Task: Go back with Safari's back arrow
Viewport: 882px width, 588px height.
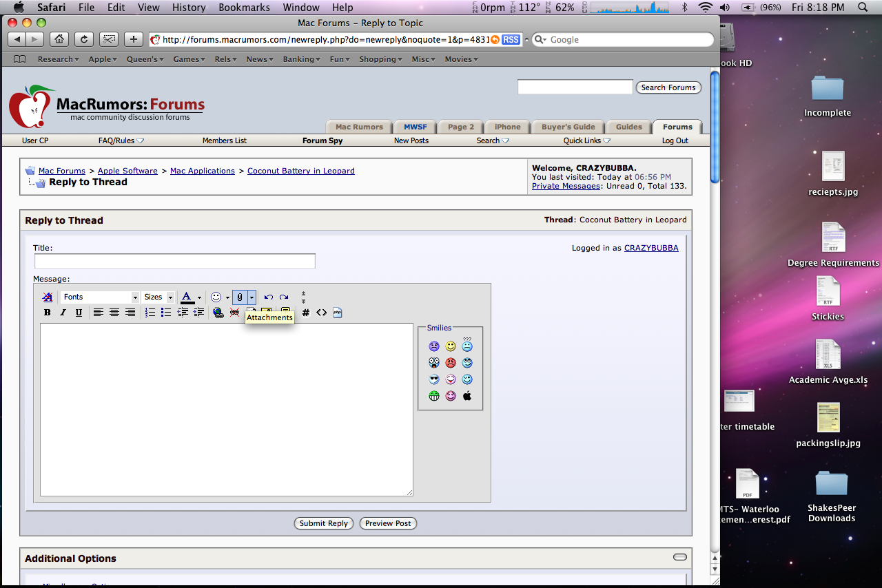Action: (17, 39)
